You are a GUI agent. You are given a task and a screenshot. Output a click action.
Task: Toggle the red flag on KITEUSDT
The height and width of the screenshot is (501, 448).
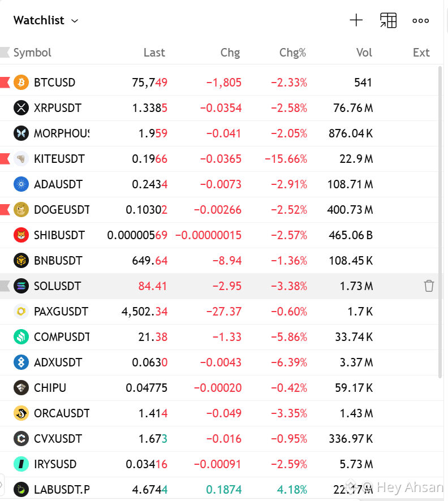[5, 159]
